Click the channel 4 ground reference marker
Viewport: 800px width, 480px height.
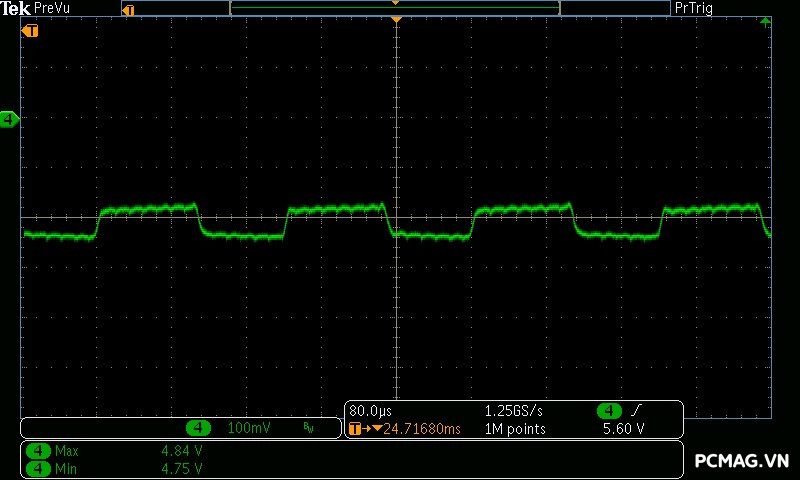click(9, 120)
